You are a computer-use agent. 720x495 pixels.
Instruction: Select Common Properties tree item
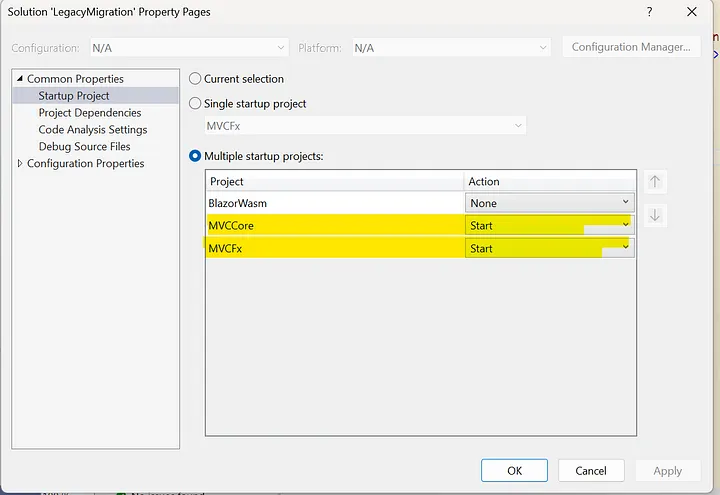75,79
